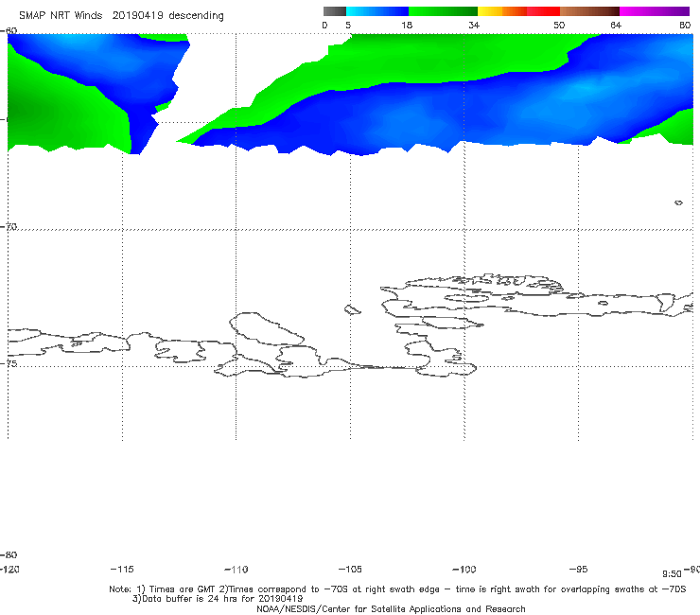Select the gray segment of the color scale
700x615 pixels.
335,11
